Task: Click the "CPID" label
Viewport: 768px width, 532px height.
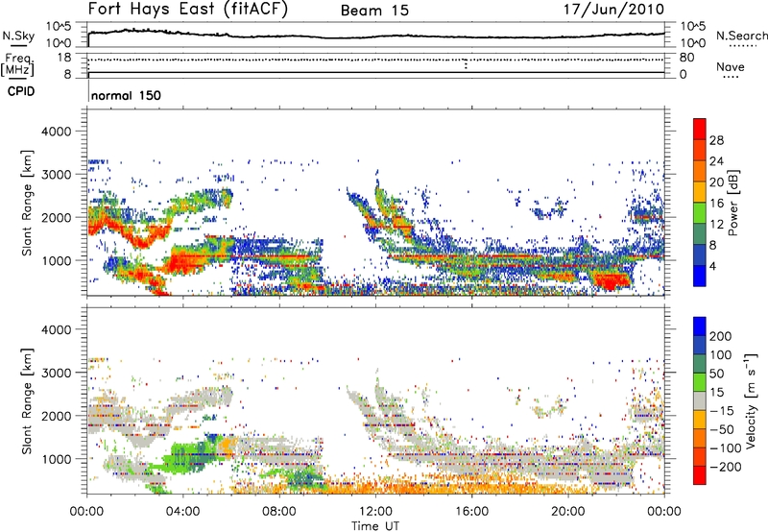Action: click(x=21, y=91)
